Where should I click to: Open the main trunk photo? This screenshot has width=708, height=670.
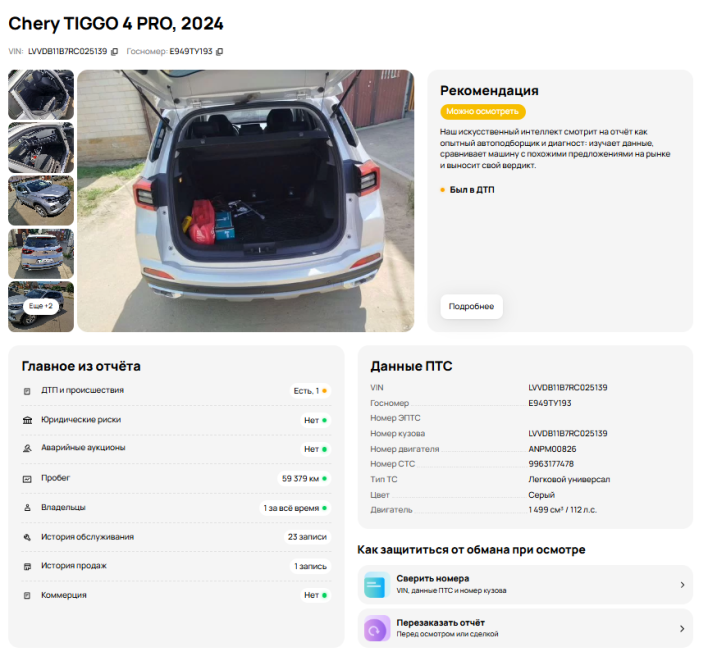coord(246,201)
